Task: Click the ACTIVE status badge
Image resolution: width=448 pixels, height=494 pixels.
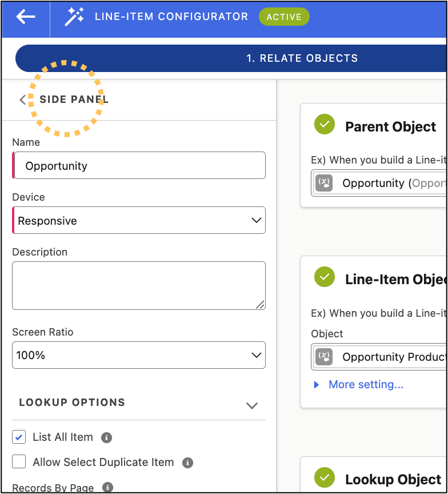Action: click(284, 17)
